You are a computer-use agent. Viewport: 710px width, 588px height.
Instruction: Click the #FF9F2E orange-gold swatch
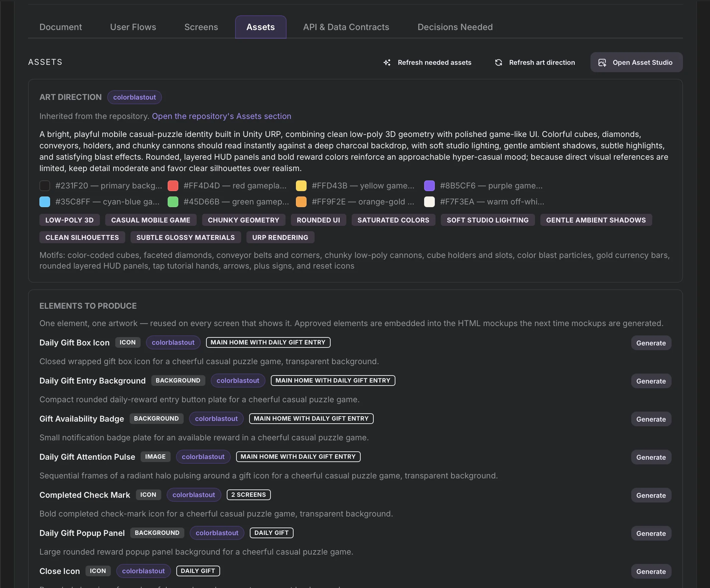[301, 202]
